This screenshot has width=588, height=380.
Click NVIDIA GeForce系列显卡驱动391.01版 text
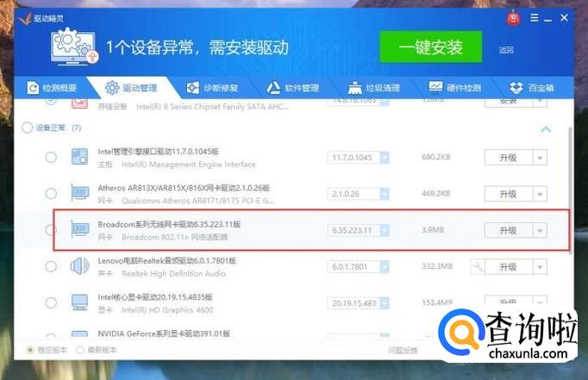pyautogui.click(x=164, y=333)
